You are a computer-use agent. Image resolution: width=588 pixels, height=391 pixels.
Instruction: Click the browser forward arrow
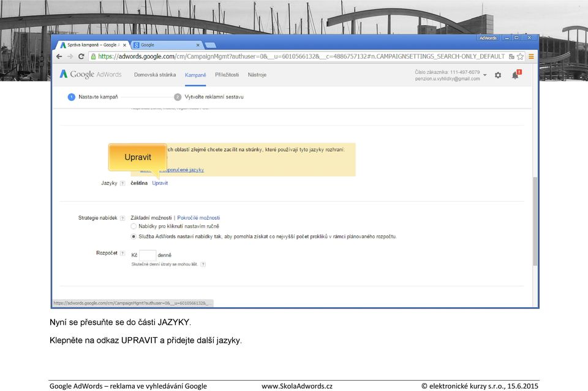[x=70, y=56]
